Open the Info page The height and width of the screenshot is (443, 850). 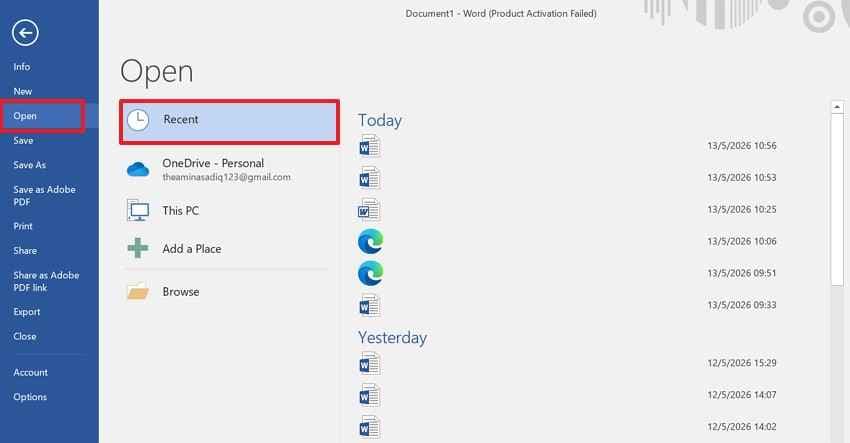coord(22,67)
